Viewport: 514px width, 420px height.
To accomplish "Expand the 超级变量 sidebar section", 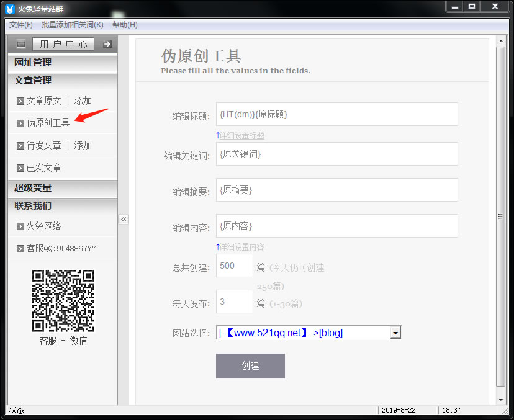I will click(33, 188).
